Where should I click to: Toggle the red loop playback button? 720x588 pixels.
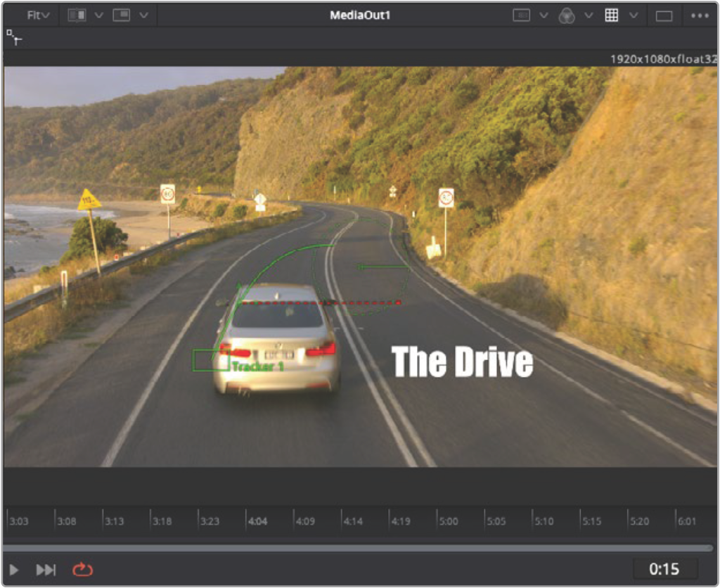(x=82, y=570)
